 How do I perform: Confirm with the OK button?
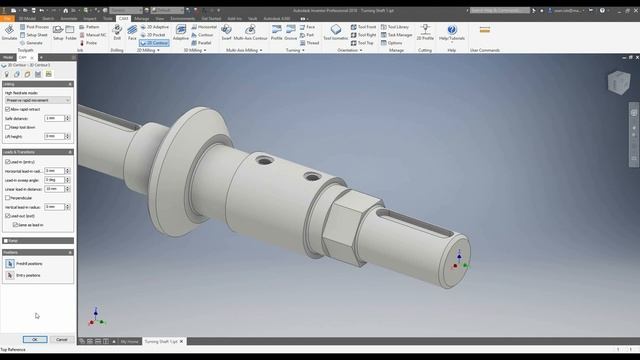click(x=35, y=340)
